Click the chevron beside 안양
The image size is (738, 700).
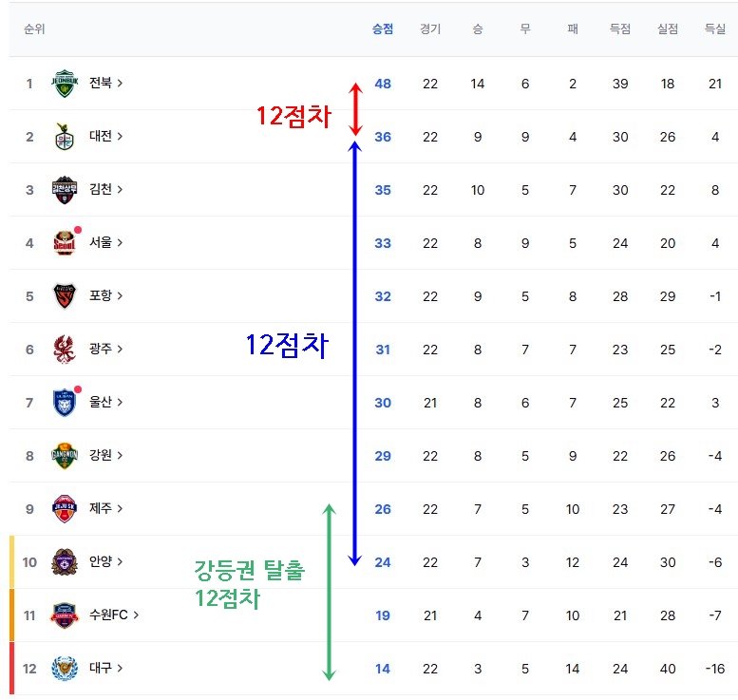coord(121,562)
